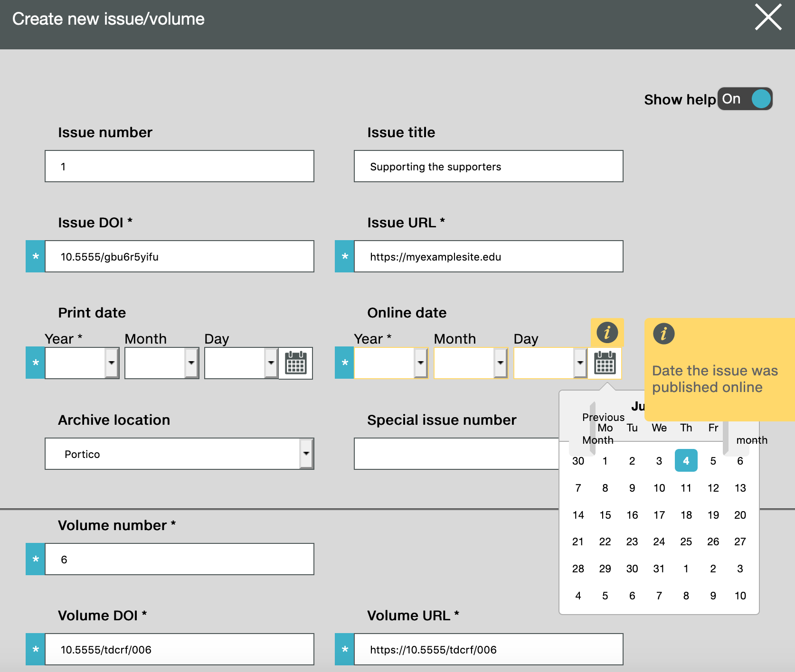795x672 pixels.
Task: Click the asterisk marker beside Issue DOI
Action: click(36, 257)
